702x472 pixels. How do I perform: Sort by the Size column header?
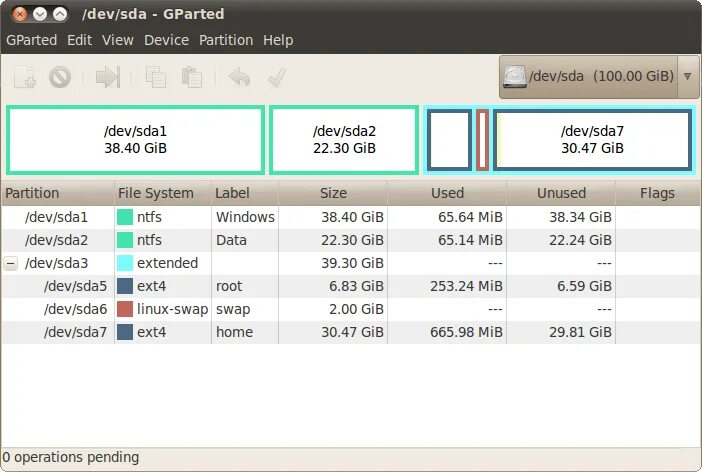point(333,193)
